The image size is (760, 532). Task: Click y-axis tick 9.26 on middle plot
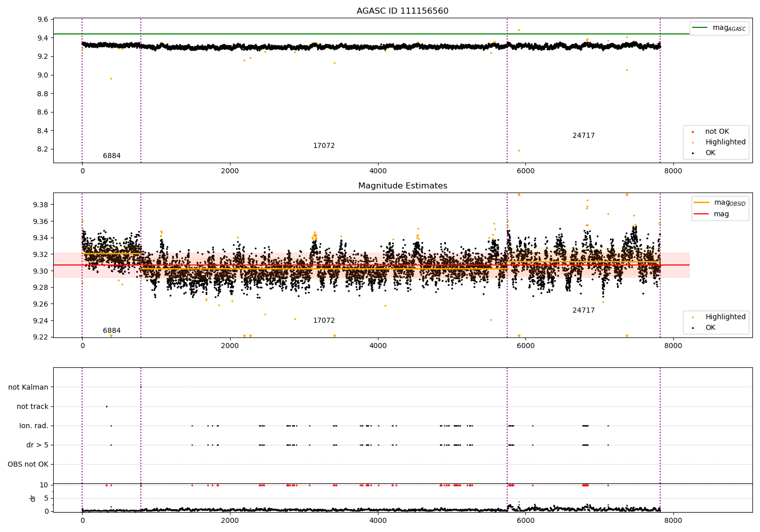[x=41, y=305]
